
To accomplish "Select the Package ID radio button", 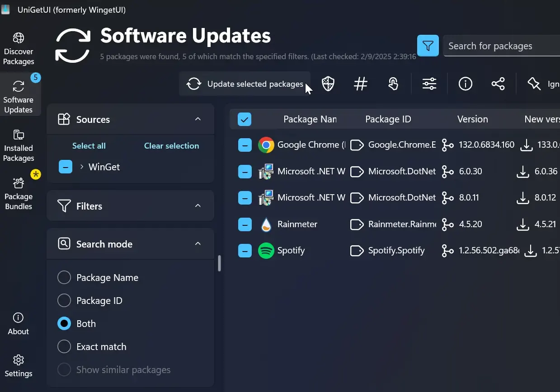I will coord(64,300).
